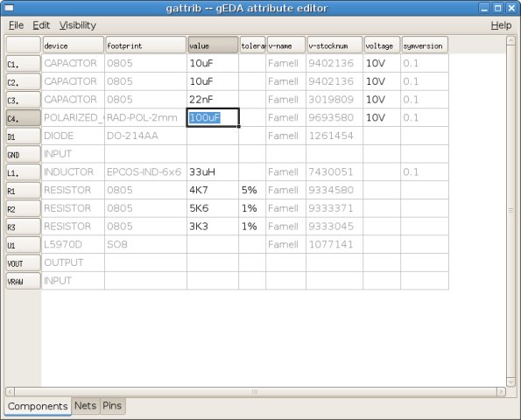This screenshot has height=420, width=521.
Task: Click the 22nF value cell
Action: [x=213, y=100]
